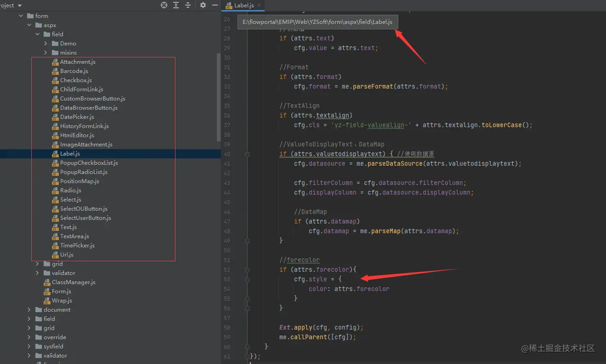This screenshot has height=364, width=606.
Task: Toggle fold marker at line 52
Action: pyautogui.click(x=247, y=270)
